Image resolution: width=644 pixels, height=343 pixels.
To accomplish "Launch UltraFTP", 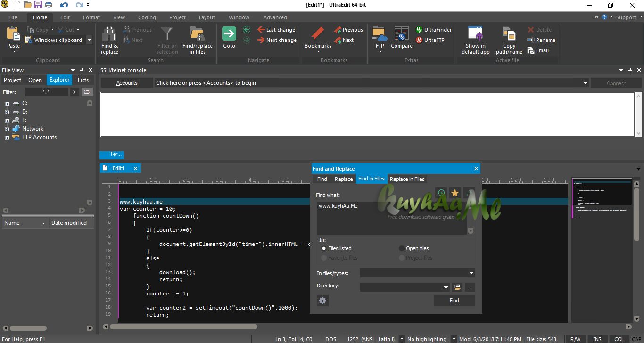I will [430, 40].
